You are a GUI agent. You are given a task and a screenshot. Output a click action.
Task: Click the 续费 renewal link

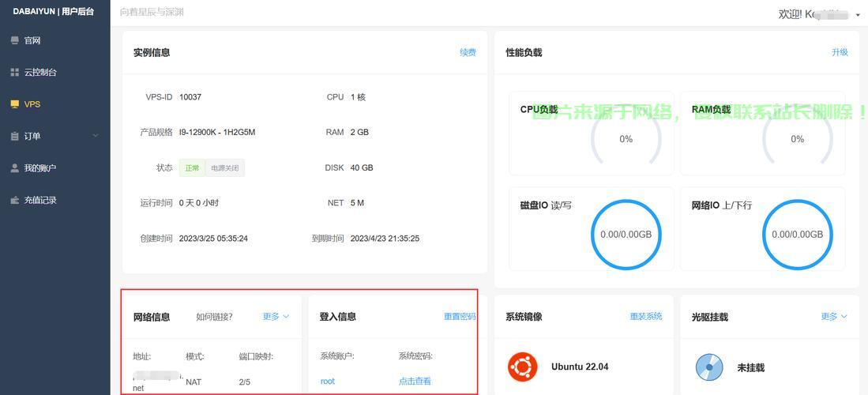pyautogui.click(x=468, y=53)
